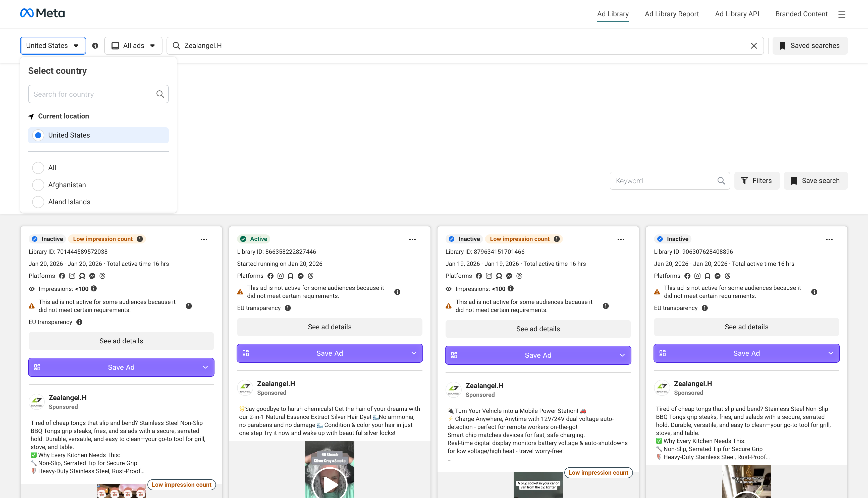The height and width of the screenshot is (498, 868).
Task: Expand Save Ad chevron on first ad card
Action: (x=205, y=367)
